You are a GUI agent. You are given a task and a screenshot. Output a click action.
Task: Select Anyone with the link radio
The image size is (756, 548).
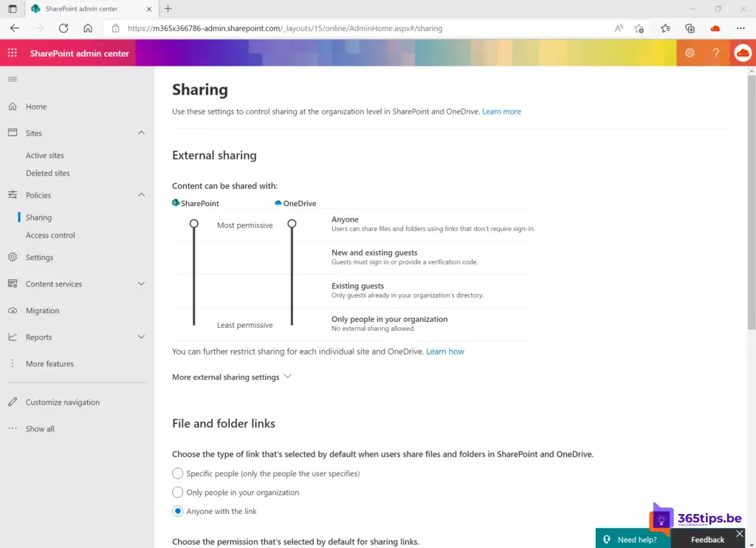(x=178, y=511)
